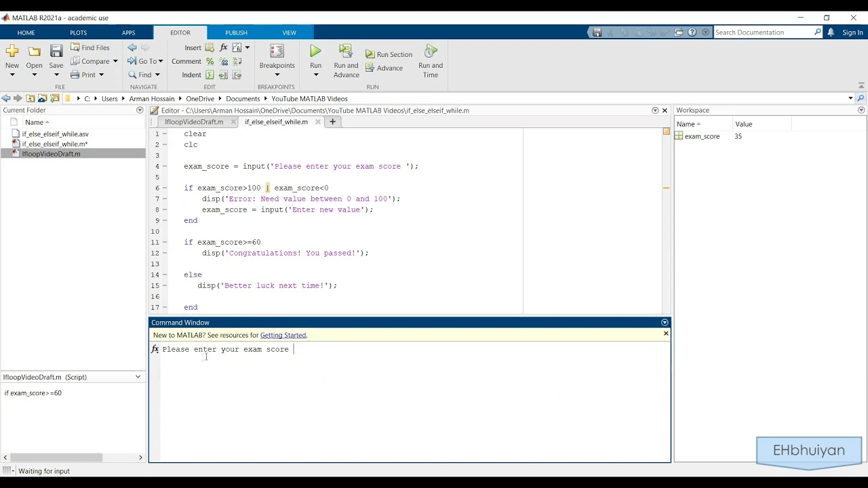
Task: Insert a section break via the Insert section icon
Action: pyautogui.click(x=210, y=47)
